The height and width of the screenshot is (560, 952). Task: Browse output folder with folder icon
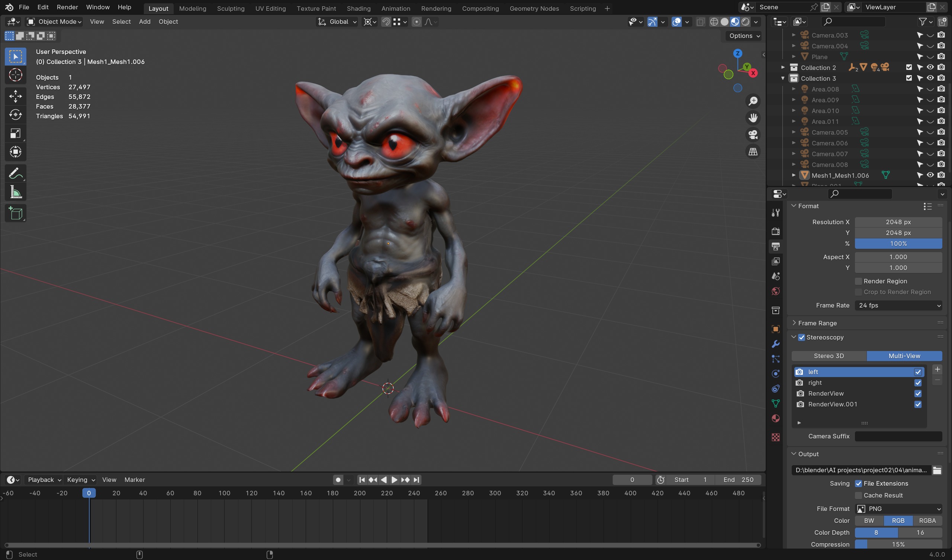[x=937, y=470]
